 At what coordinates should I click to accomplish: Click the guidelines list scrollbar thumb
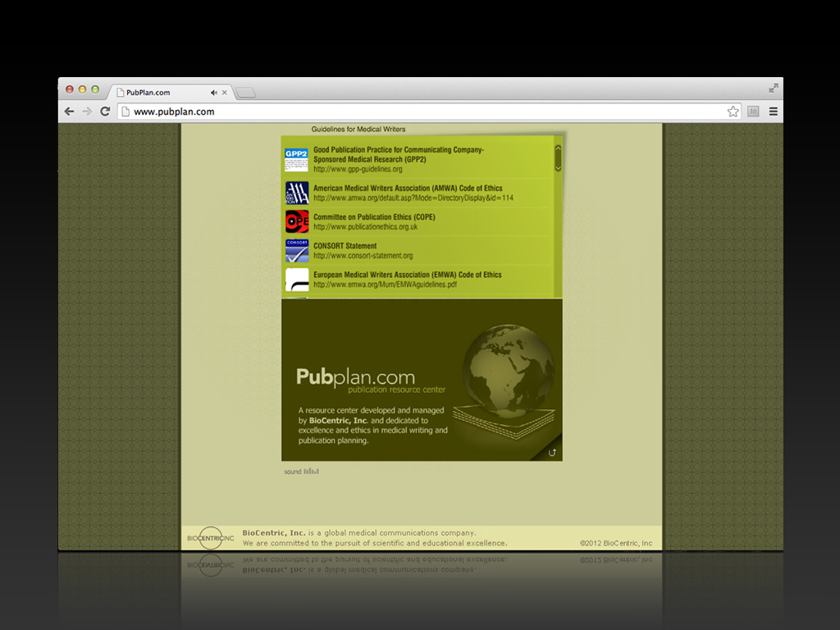[558, 158]
